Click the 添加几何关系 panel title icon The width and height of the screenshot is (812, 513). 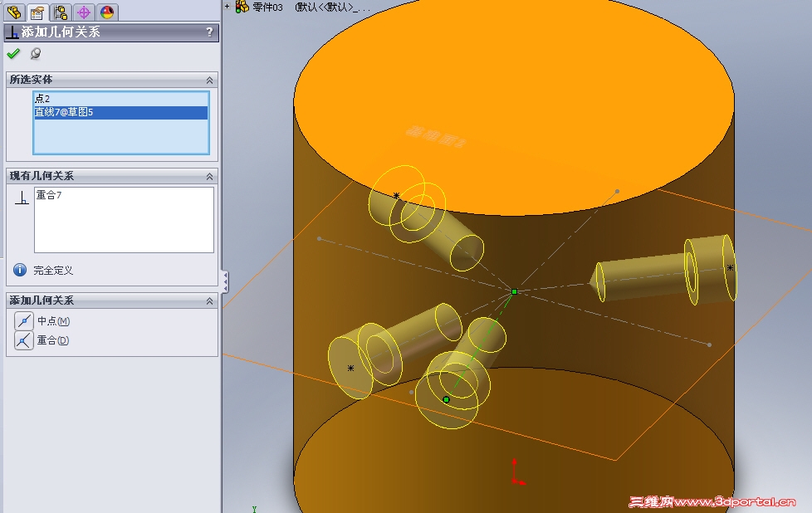pyautogui.click(x=12, y=32)
